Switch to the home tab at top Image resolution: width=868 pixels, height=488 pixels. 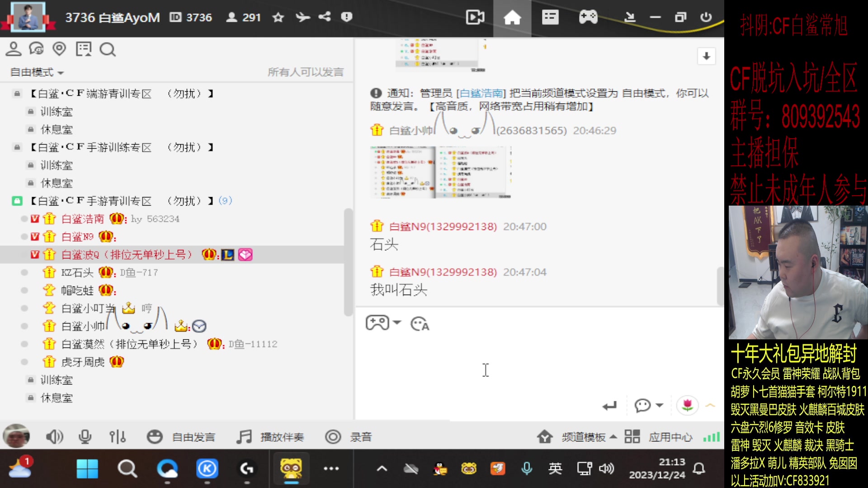click(512, 17)
